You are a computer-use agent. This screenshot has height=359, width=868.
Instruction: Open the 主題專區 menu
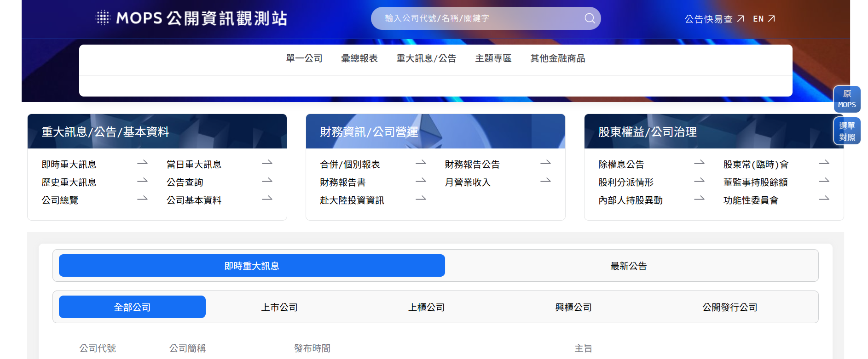(x=493, y=58)
